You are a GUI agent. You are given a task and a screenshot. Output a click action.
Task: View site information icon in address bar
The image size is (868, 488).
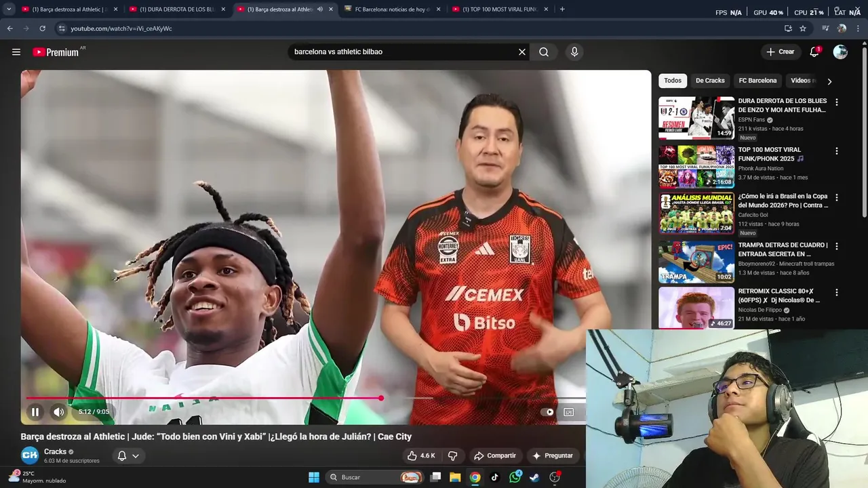pyautogui.click(x=62, y=28)
